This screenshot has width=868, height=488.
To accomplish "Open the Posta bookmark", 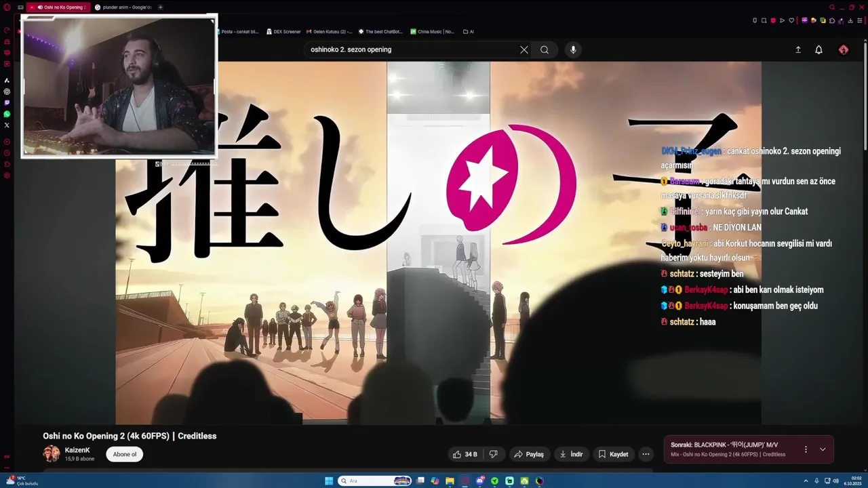I will click(237, 31).
